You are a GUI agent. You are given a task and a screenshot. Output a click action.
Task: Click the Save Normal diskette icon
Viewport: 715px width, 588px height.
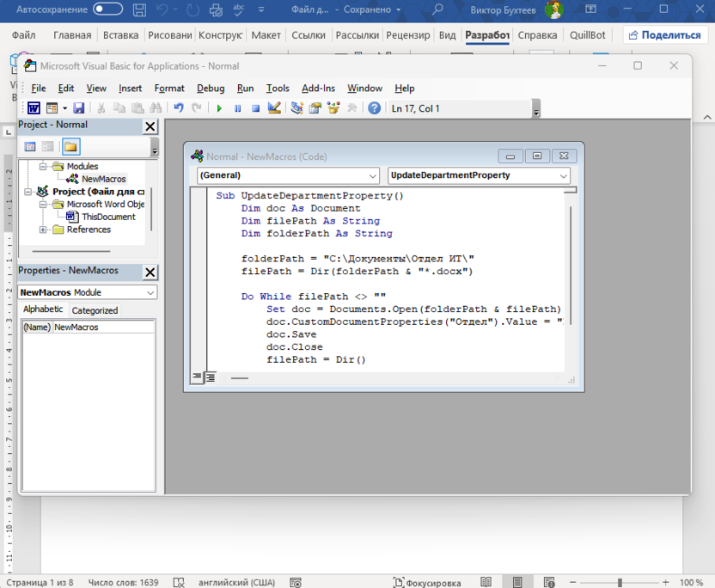(x=78, y=108)
